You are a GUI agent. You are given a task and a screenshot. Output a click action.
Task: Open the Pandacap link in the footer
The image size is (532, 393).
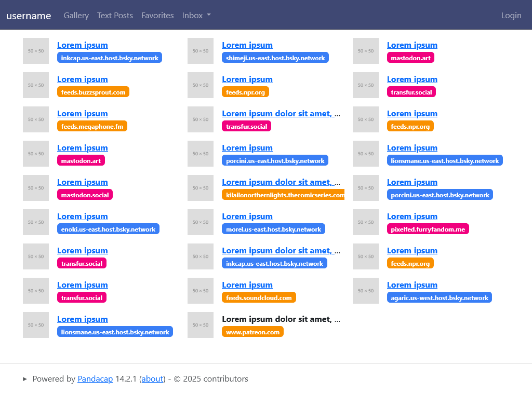[95, 379]
